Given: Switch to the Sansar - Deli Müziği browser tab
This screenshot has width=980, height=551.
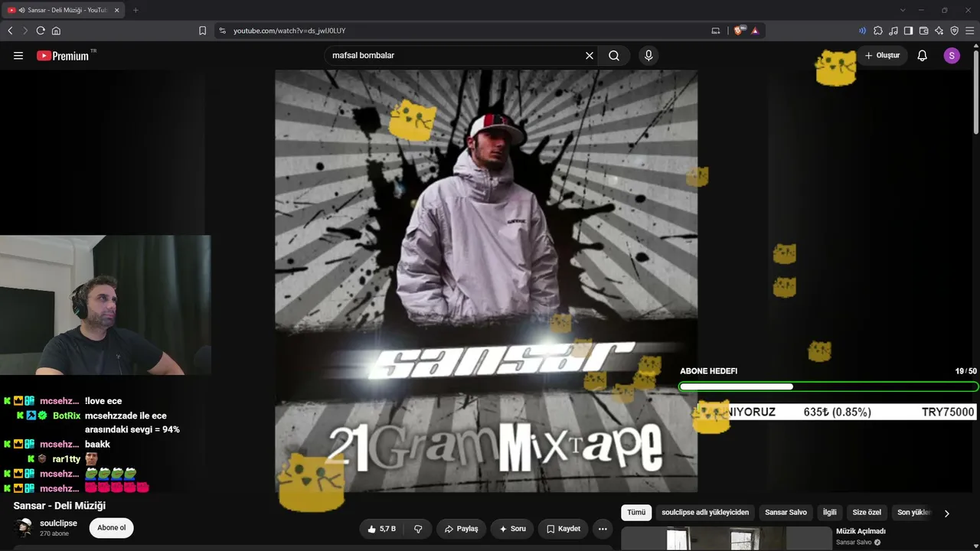Looking at the screenshot, I should tap(64, 10).
